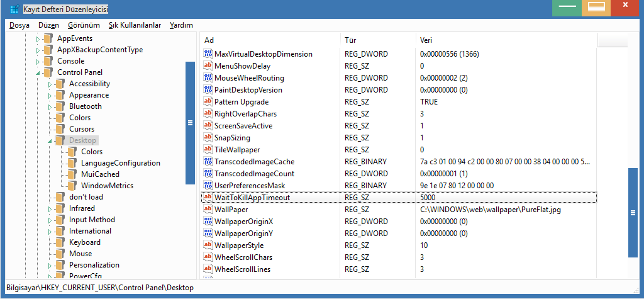The width and height of the screenshot is (644, 299).
Task: Expand the Bluetooth tree node
Action: (50, 107)
